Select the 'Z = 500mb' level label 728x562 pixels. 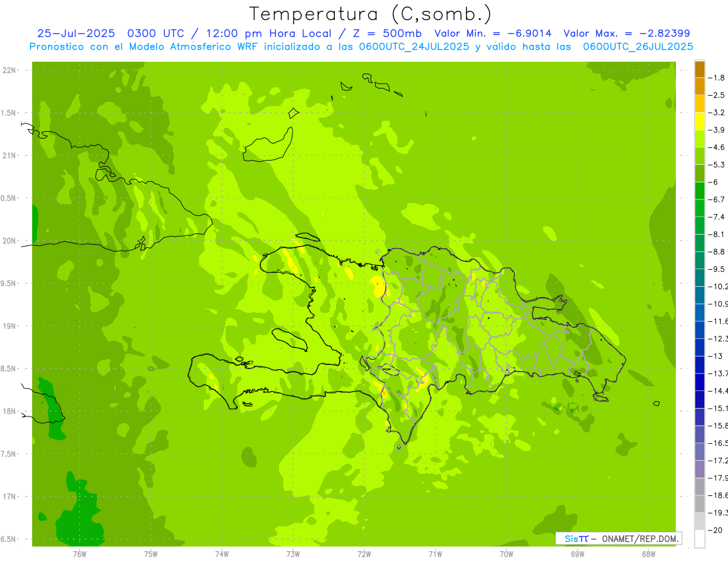(x=386, y=33)
